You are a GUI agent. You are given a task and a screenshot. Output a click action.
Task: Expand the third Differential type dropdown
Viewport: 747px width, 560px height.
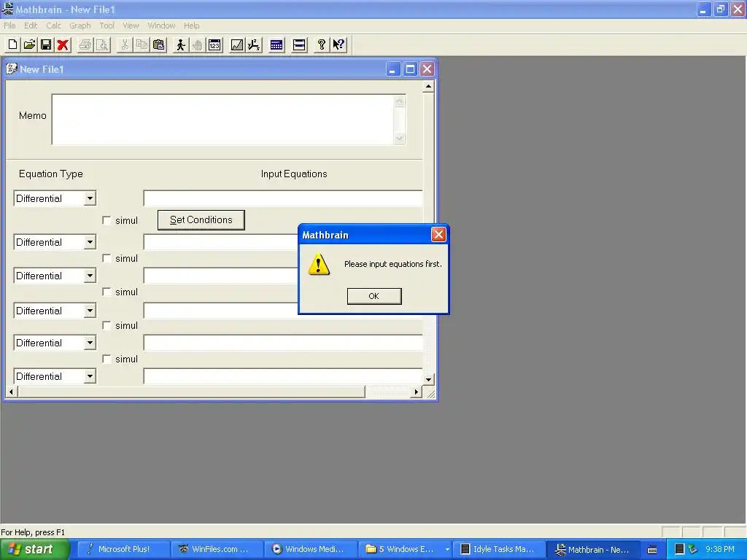pyautogui.click(x=90, y=276)
